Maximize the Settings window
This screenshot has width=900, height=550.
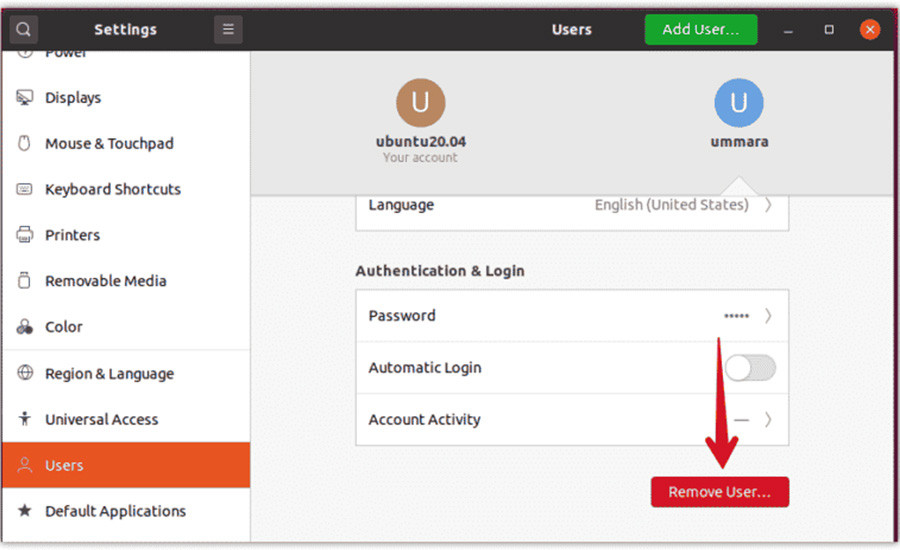click(829, 29)
